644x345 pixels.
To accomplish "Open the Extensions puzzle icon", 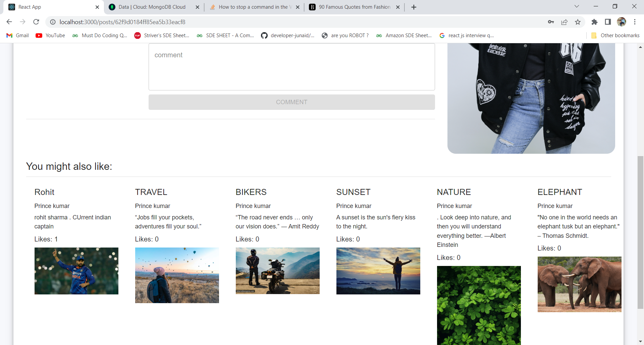I will [x=594, y=22].
